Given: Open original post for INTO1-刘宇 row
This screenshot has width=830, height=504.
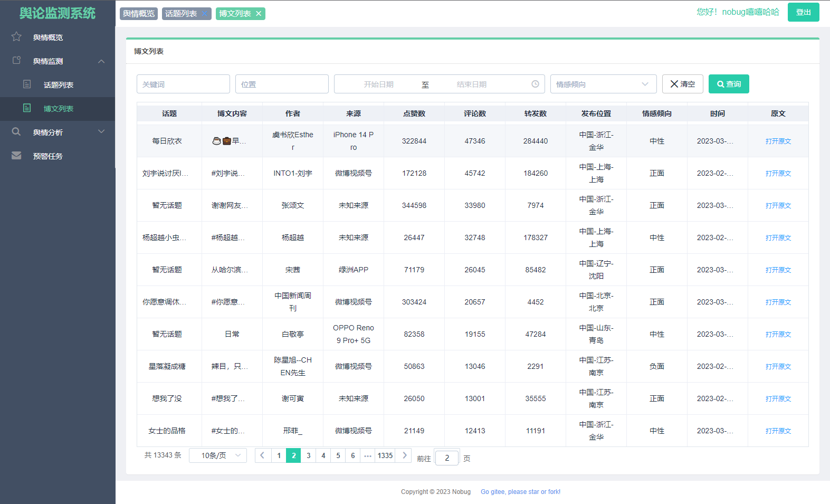Looking at the screenshot, I should (778, 173).
